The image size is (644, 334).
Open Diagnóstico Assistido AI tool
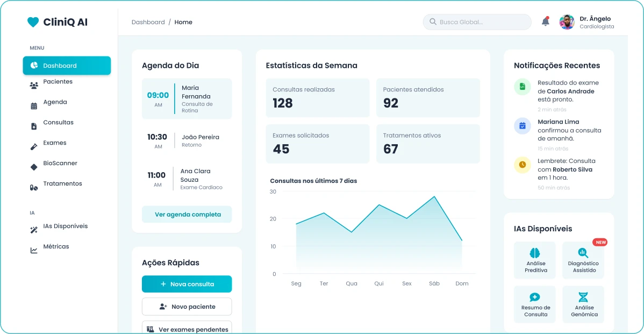click(x=583, y=253)
